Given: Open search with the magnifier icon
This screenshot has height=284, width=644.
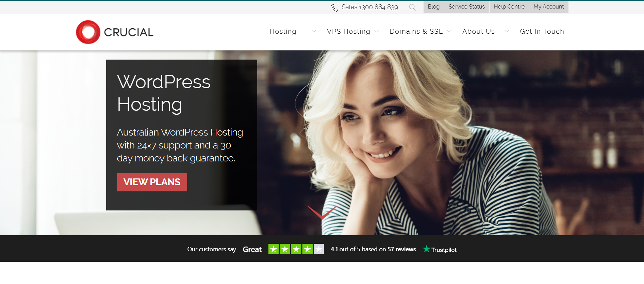Looking at the screenshot, I should [412, 7].
